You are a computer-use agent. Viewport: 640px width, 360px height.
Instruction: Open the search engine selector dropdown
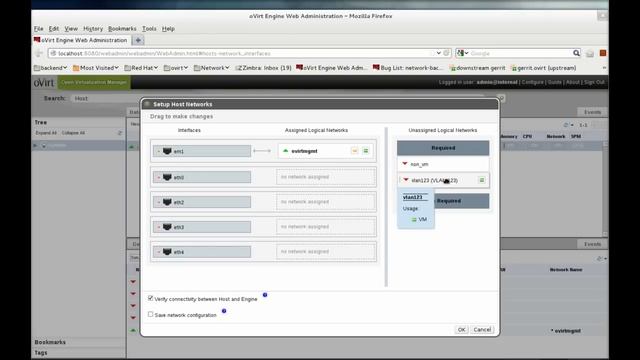pyautogui.click(x=463, y=53)
